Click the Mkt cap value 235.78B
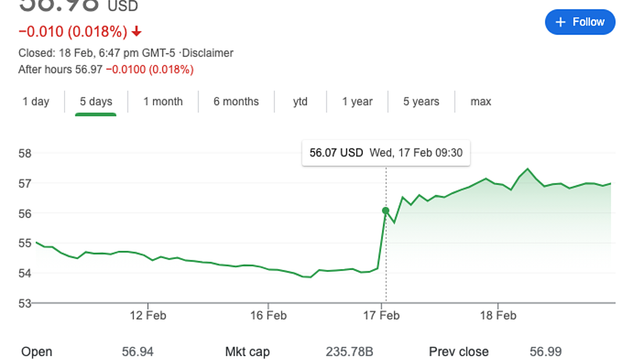This screenshot has height=362, width=644. pyautogui.click(x=349, y=352)
